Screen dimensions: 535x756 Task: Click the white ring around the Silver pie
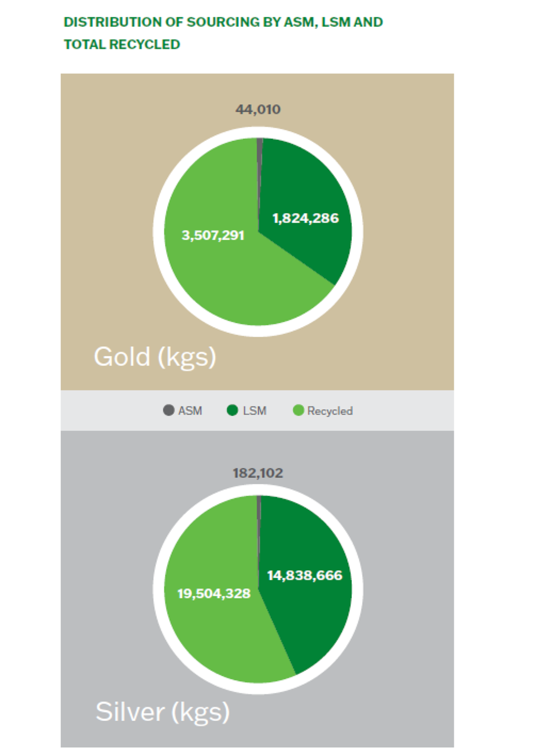[159, 589]
